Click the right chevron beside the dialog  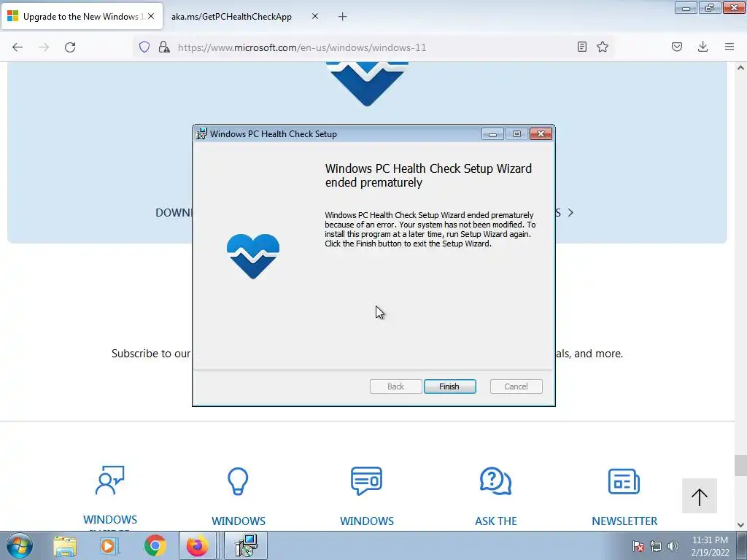coord(570,212)
